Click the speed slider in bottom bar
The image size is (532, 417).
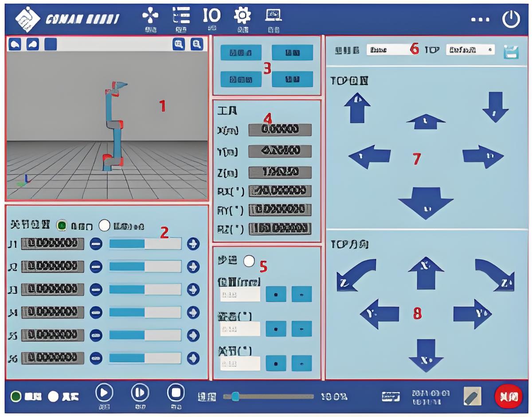(268, 396)
